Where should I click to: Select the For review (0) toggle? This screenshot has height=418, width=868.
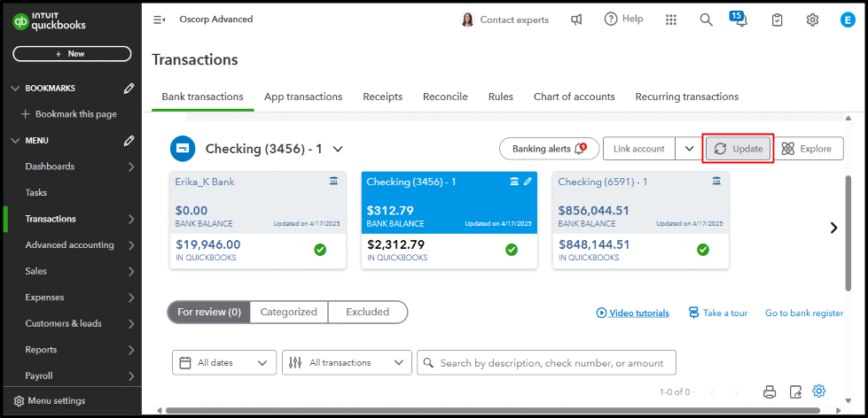point(209,312)
